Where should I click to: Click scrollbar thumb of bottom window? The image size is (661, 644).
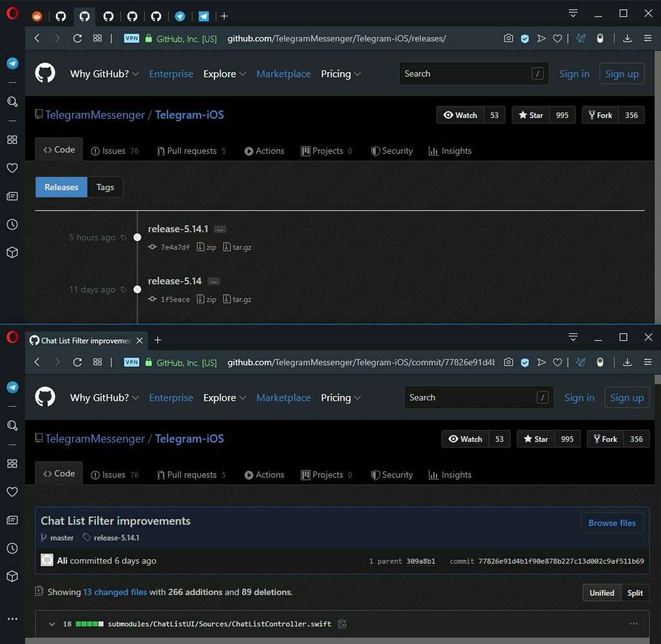click(x=658, y=380)
